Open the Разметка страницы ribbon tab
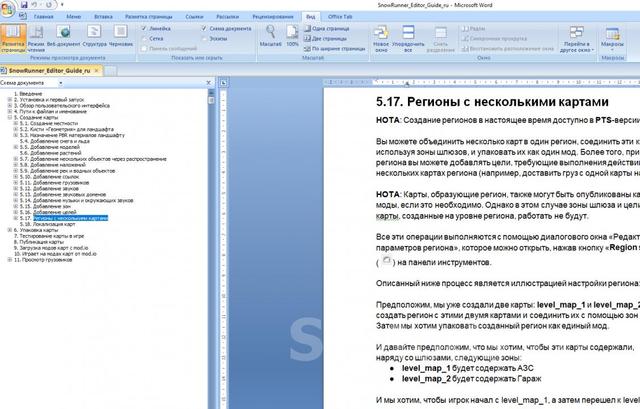Screen dimensions: 640x409 point(149,17)
